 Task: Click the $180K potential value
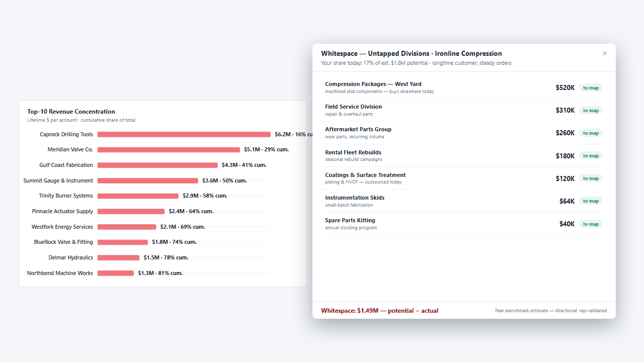(565, 156)
